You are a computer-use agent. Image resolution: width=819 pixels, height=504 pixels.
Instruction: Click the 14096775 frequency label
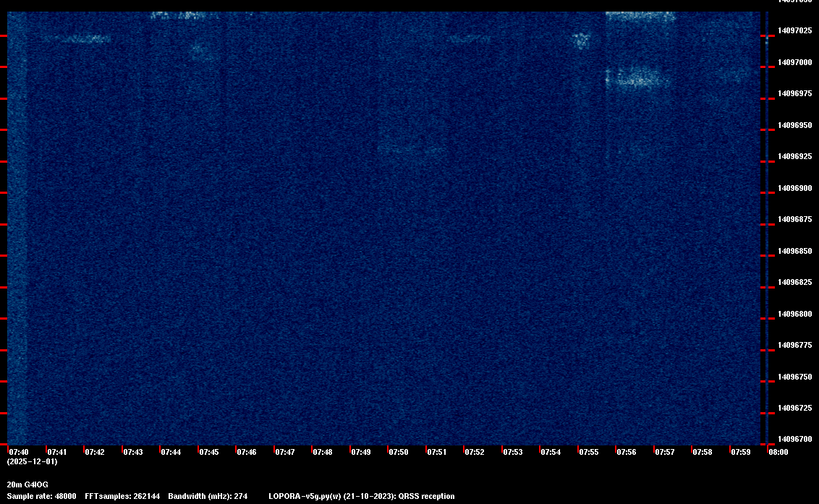pyautogui.click(x=795, y=345)
